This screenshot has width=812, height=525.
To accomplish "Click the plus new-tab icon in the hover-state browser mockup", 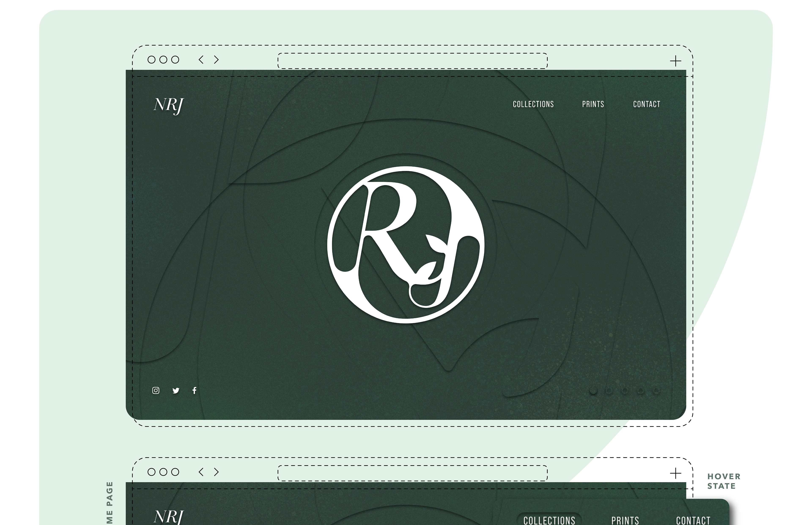I will [x=676, y=473].
